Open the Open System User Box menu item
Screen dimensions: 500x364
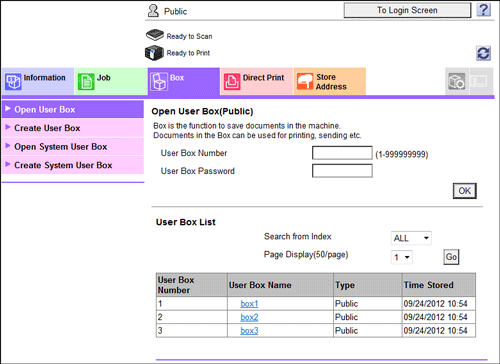point(73,147)
